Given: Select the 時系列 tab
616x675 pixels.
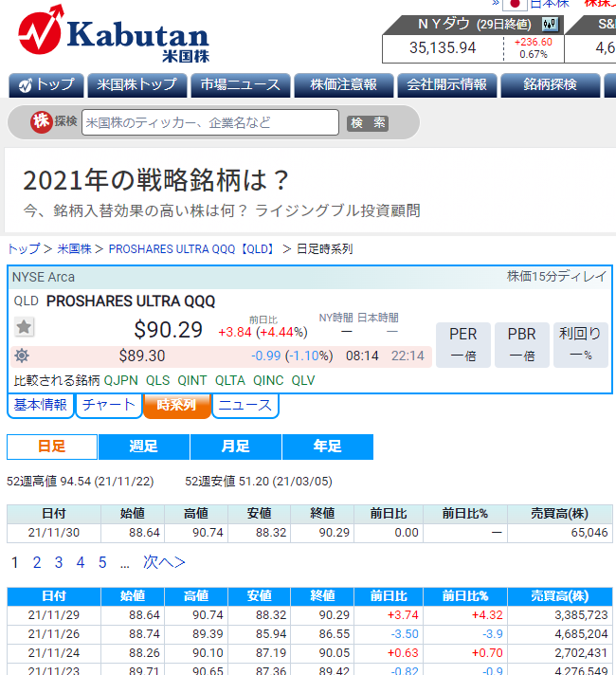Looking at the screenshot, I should [x=177, y=405].
